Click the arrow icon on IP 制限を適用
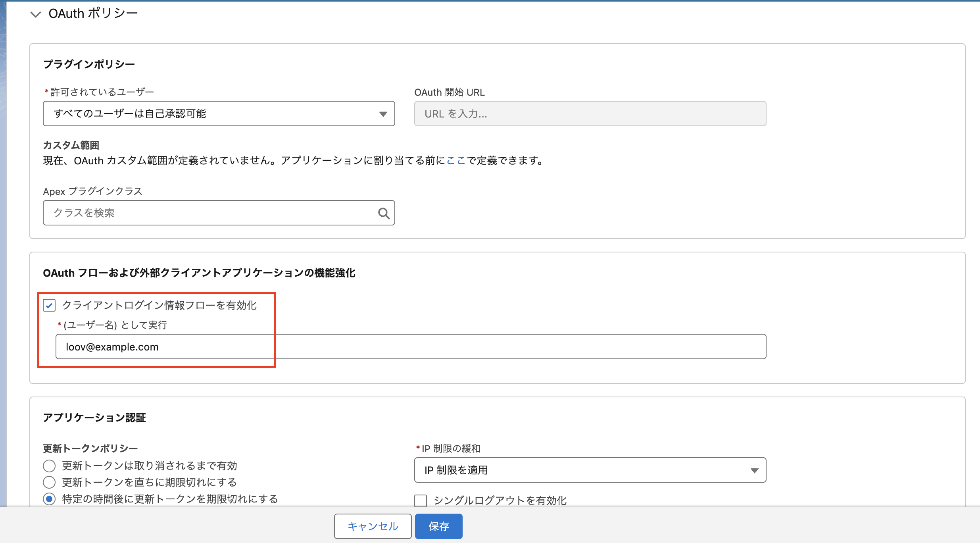Image resolution: width=980 pixels, height=543 pixels. [x=754, y=470]
